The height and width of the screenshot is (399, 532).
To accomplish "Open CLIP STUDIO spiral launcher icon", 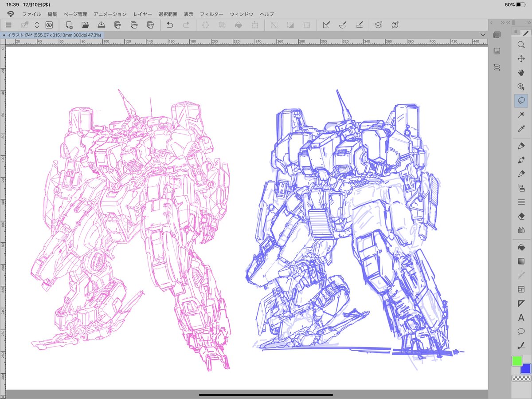I will point(49,25).
